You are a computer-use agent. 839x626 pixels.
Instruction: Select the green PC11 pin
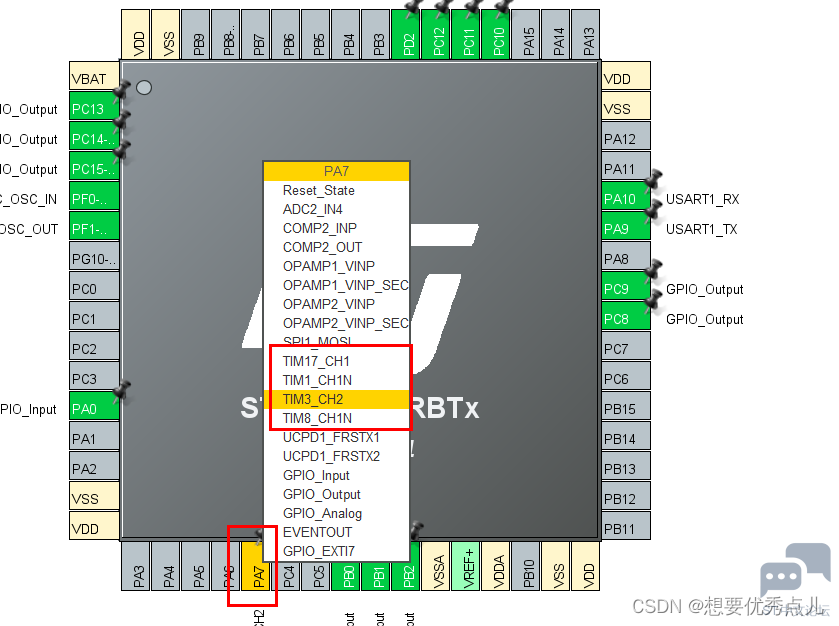pos(468,34)
